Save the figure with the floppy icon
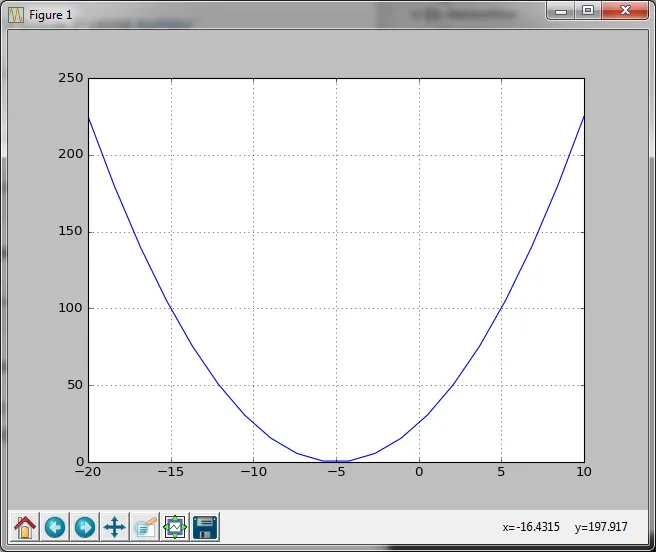This screenshot has width=656, height=552. pyautogui.click(x=205, y=526)
